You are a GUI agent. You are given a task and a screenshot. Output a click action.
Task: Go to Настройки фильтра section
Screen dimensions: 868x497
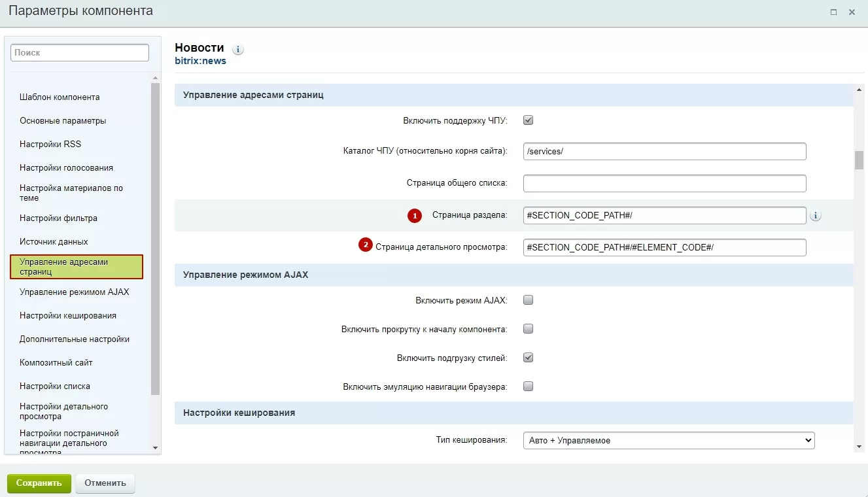coord(58,218)
